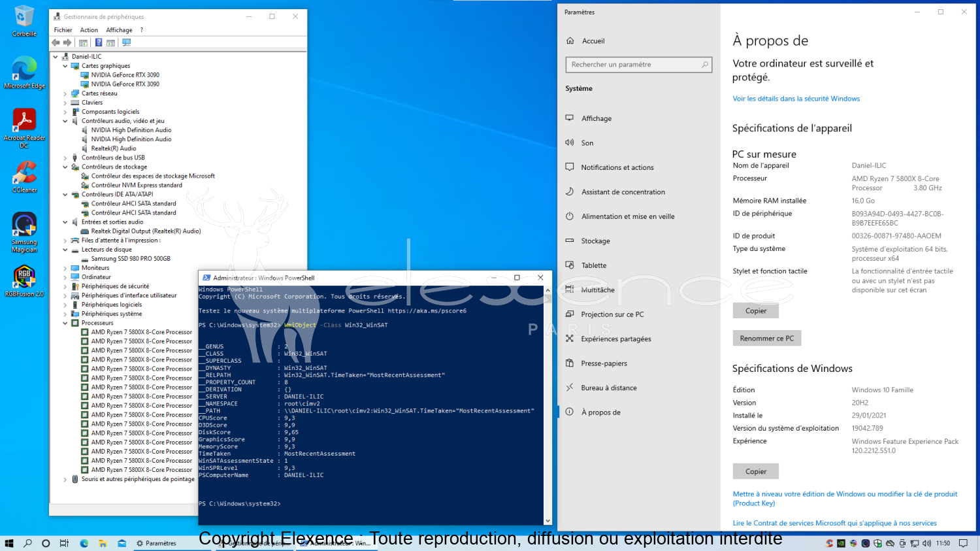Click the back arrow in Device Manager toolbar
This screenshot has height=551, width=980.
[56, 42]
